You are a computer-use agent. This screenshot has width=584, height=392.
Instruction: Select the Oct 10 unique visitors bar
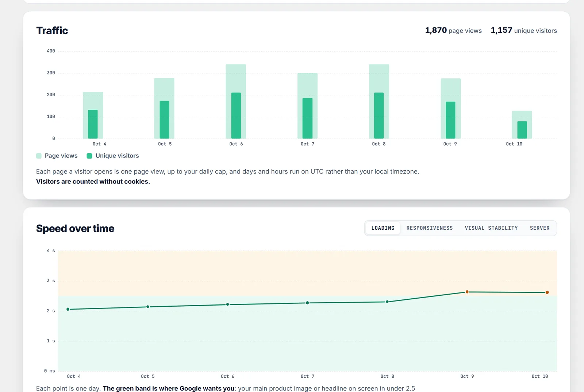tap(522, 130)
